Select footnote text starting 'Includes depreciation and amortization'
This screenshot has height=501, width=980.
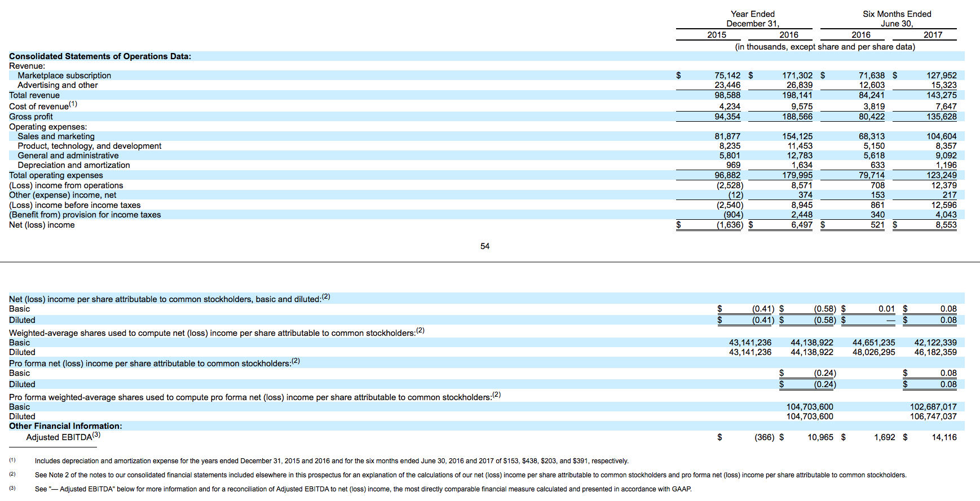tap(332, 461)
